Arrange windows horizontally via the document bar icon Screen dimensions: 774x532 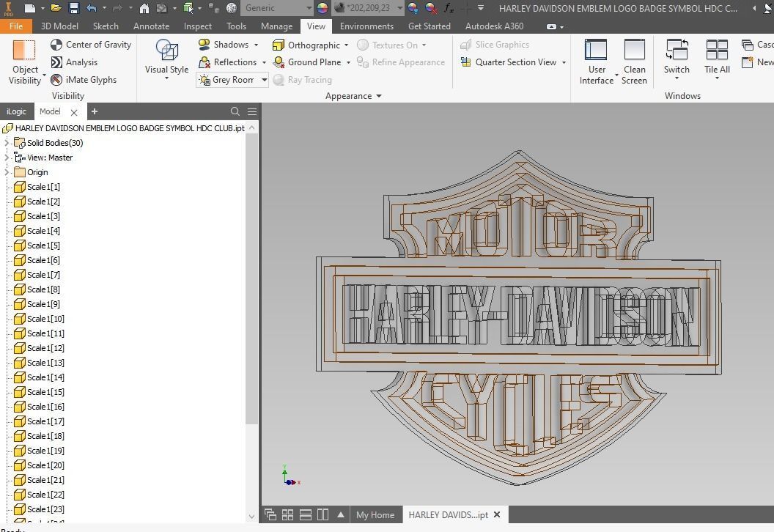pos(306,514)
